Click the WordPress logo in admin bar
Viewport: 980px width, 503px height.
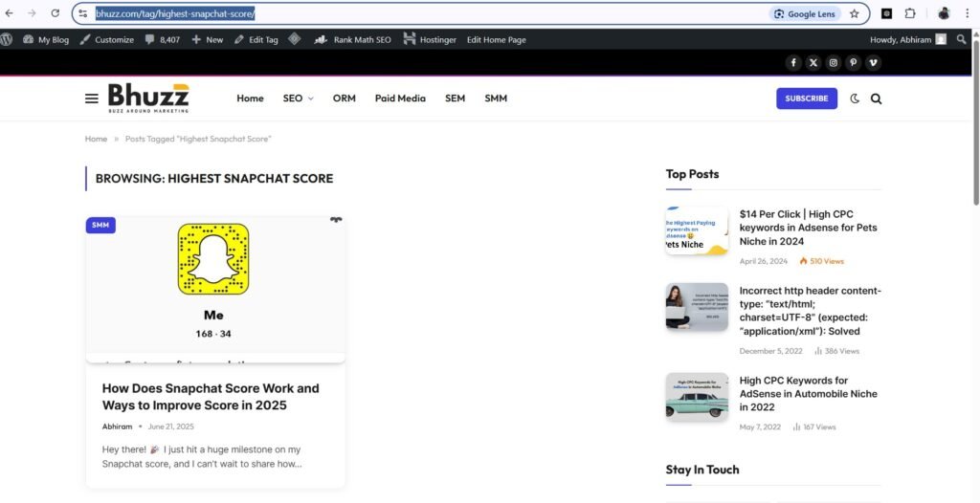pyautogui.click(x=7, y=39)
